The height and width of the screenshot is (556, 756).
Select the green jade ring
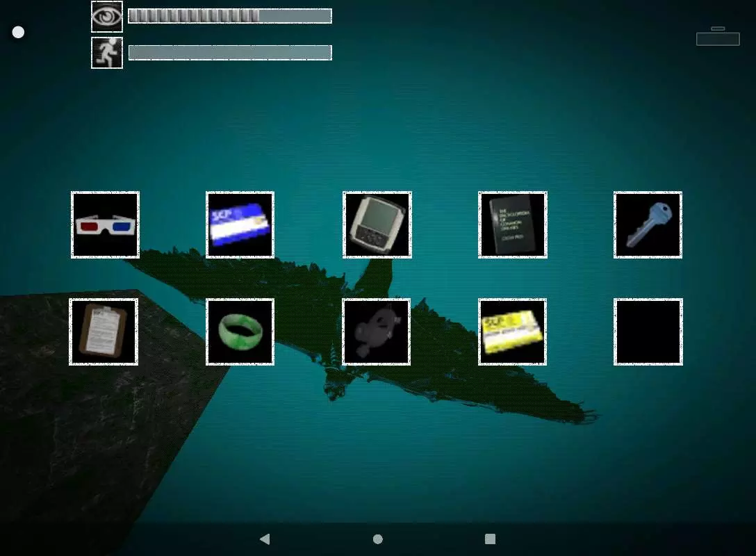pyautogui.click(x=240, y=332)
